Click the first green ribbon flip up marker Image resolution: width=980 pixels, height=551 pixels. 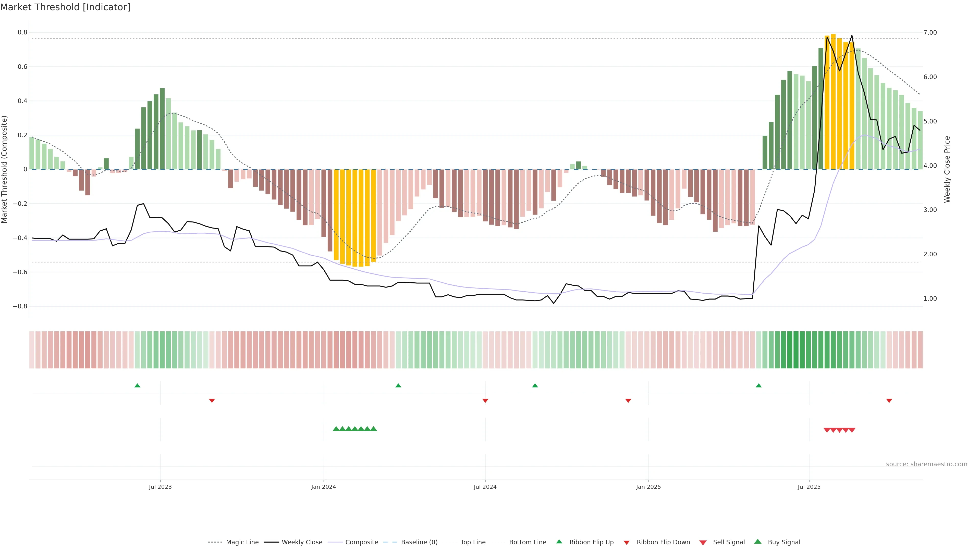tap(137, 386)
